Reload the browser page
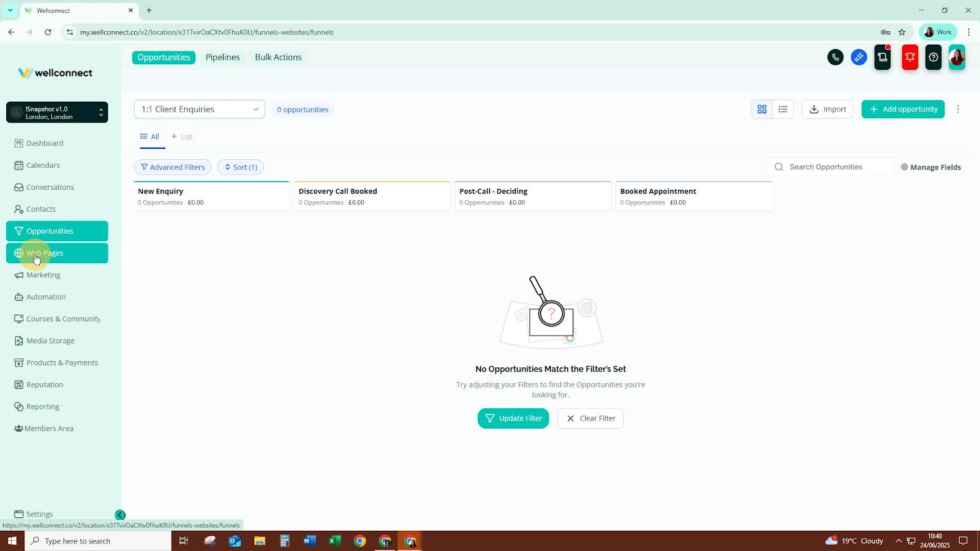This screenshot has height=551, width=980. click(48, 32)
